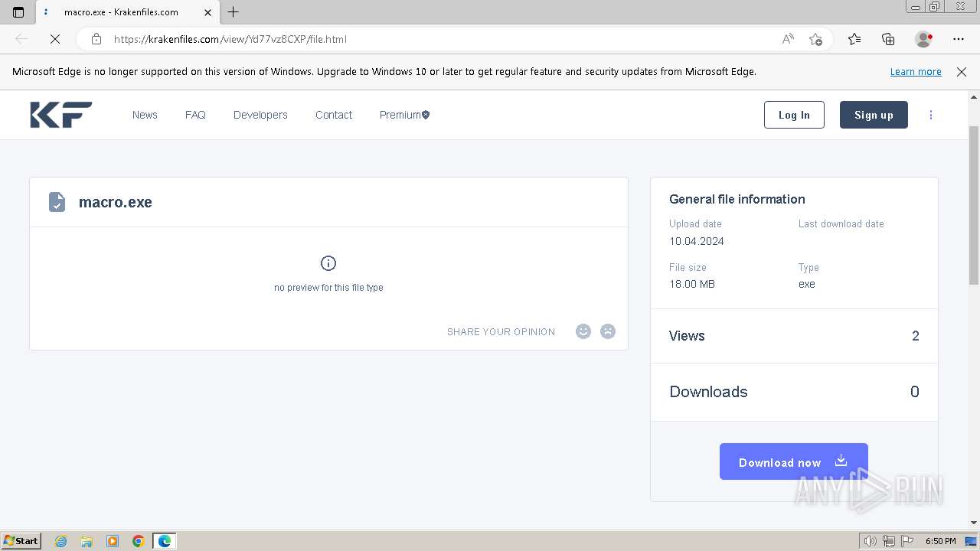
Task: Select the file size value 18.00 MB
Action: tap(692, 284)
